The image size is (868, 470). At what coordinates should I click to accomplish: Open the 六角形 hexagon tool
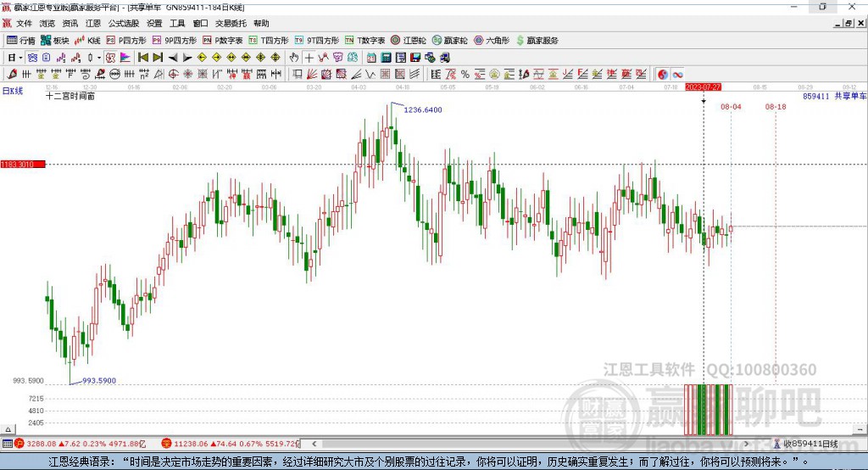[x=492, y=41]
